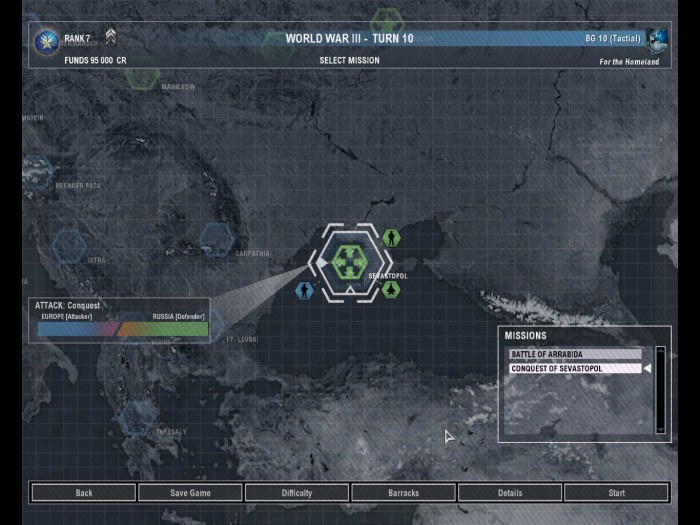
Task: Click the World War III Turn 10 title
Action: pyautogui.click(x=350, y=38)
